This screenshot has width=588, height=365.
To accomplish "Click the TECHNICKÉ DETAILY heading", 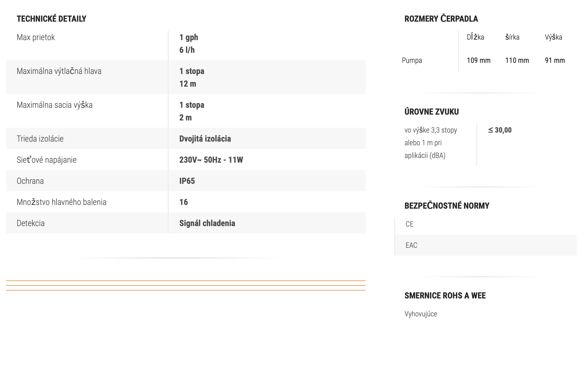I will (x=52, y=19).
